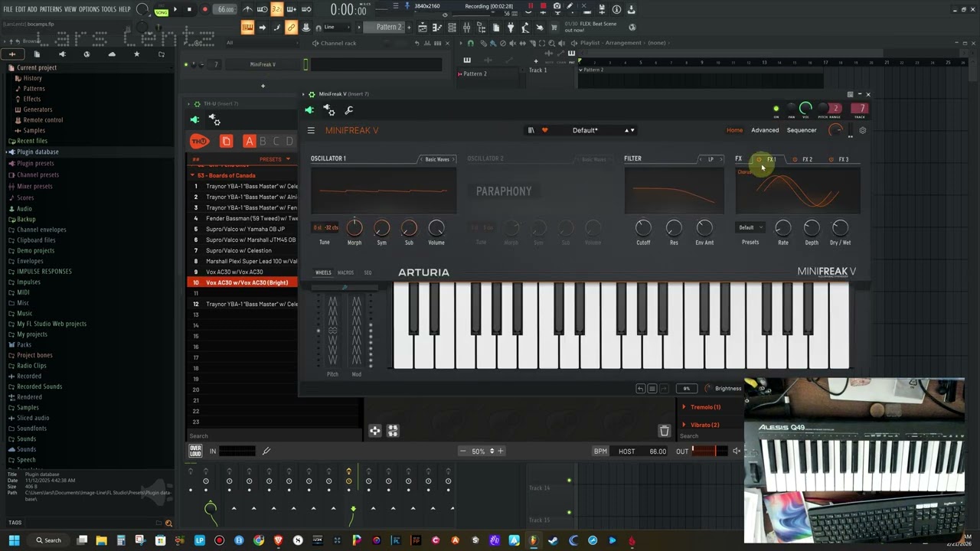This screenshot has height=551, width=980.
Task: Toggle MiniFreak V channel green LED
Action: pos(185,64)
